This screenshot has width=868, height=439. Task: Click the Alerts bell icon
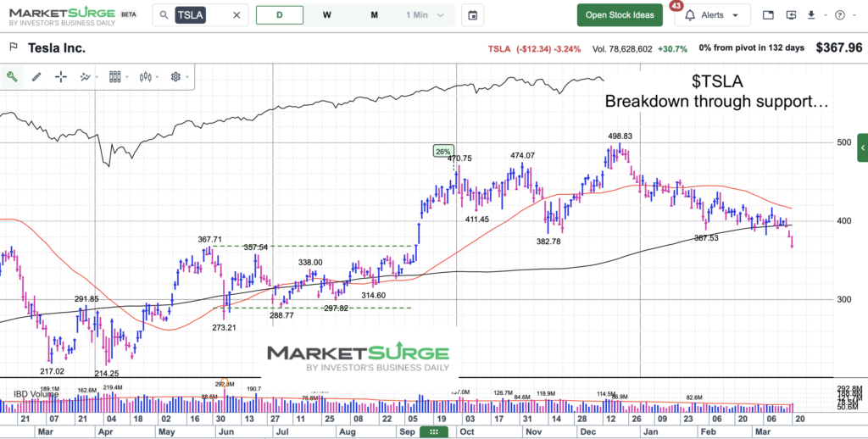pyautogui.click(x=690, y=15)
